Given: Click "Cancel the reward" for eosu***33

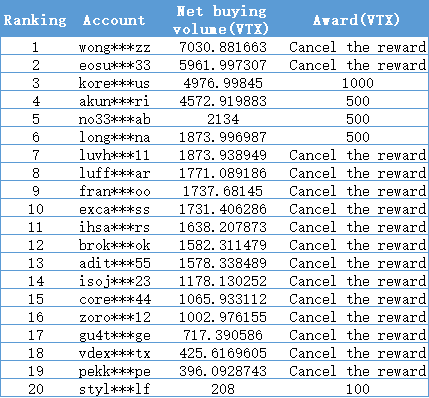Looking at the screenshot, I should 358,65.
